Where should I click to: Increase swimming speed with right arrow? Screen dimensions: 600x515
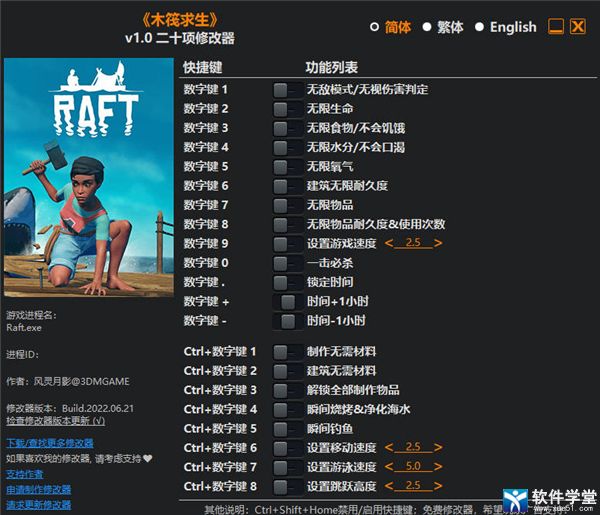point(438,466)
